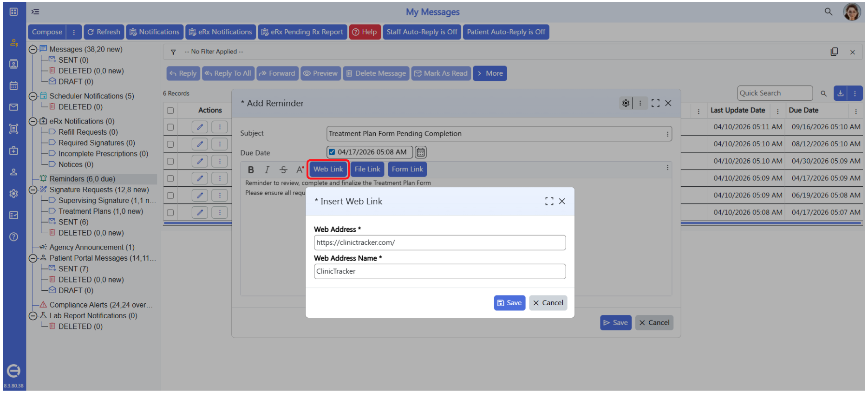Screen dimensions: 868x393
Task: Open the Add Reminder three-dot options
Action: tap(640, 103)
